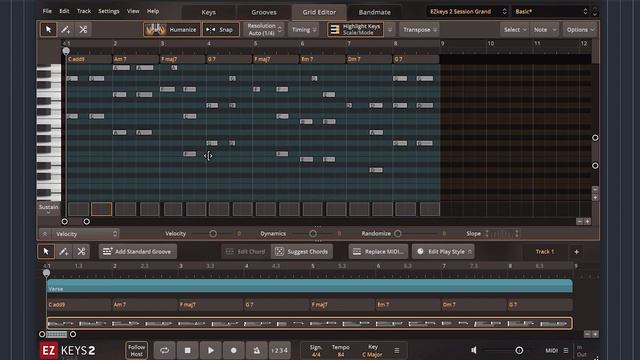Open the EZkeys 2 Session Grand instrument selector

coord(468,11)
